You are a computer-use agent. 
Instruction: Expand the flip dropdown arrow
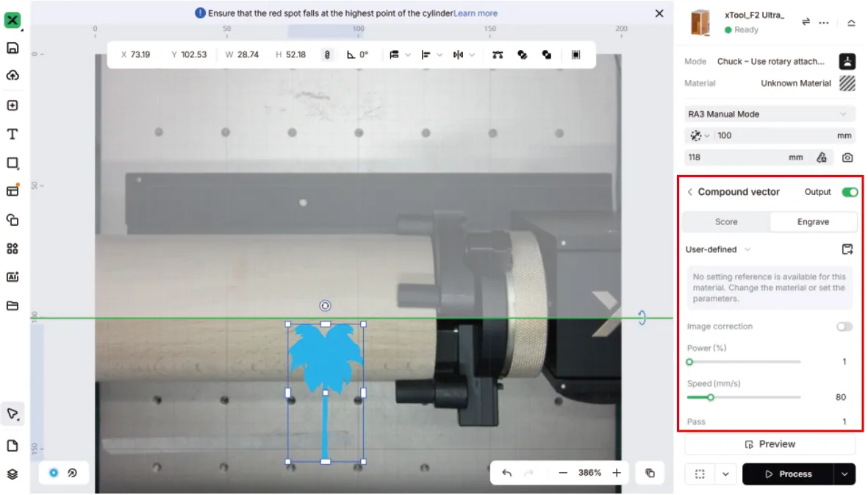point(472,55)
